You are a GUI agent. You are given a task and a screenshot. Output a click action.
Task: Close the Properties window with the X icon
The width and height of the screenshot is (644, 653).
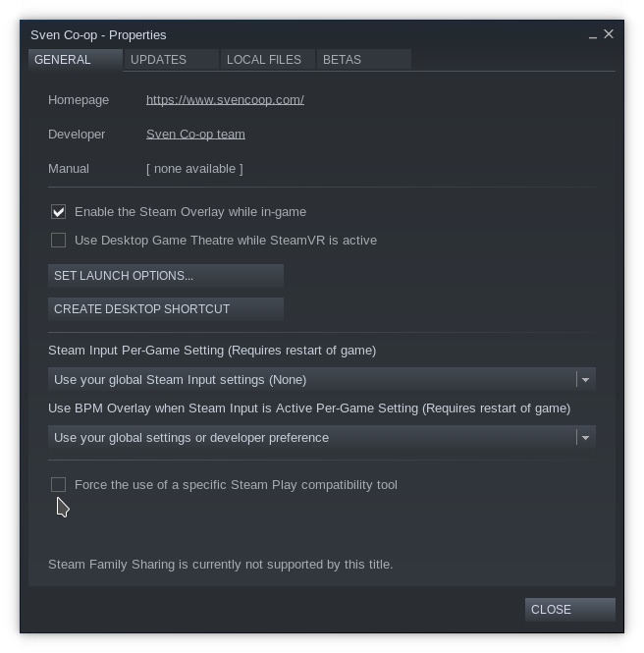[609, 34]
